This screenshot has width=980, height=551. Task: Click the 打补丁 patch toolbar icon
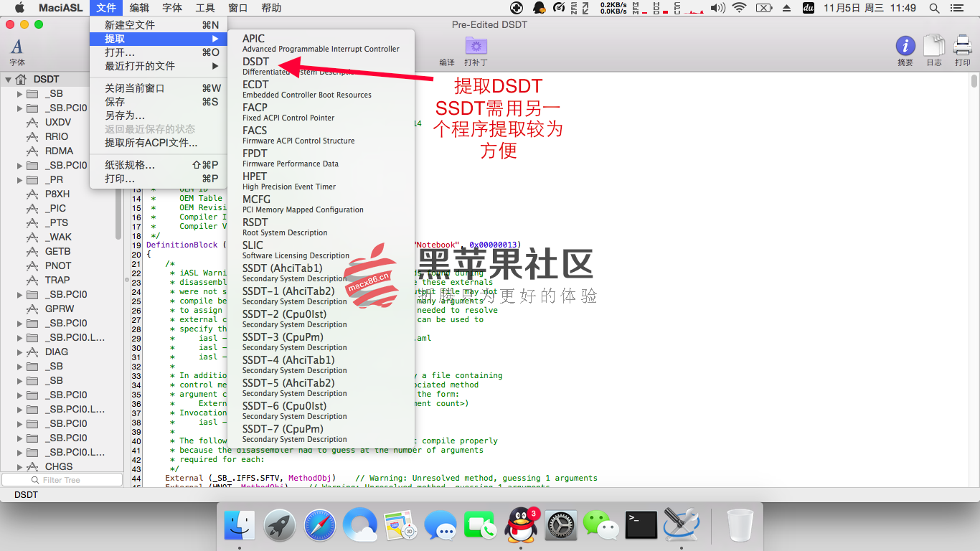coord(476,46)
